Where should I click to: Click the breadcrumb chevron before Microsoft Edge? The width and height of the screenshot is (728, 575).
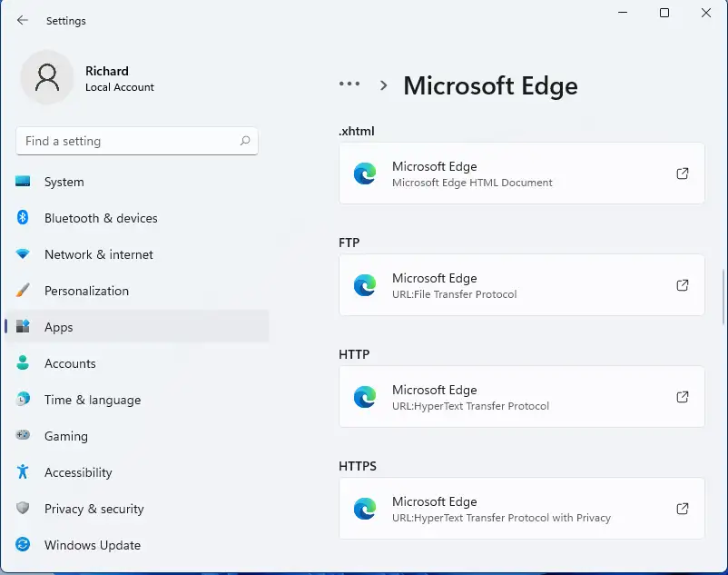point(383,85)
